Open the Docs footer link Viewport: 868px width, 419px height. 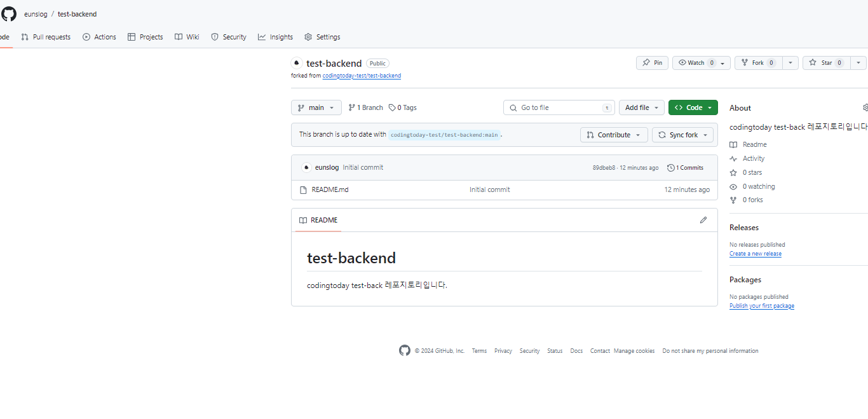tap(576, 351)
